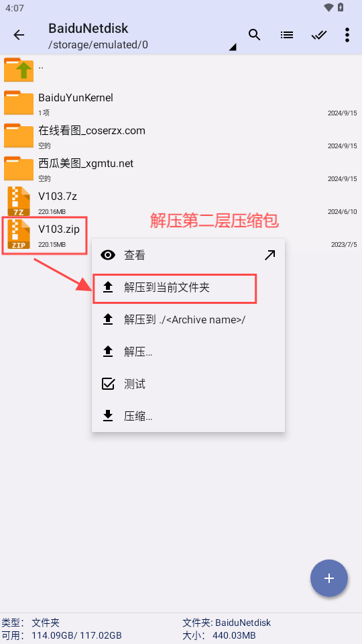Switch list view mode icon
The width and height of the screenshot is (362, 644).
coord(286,35)
